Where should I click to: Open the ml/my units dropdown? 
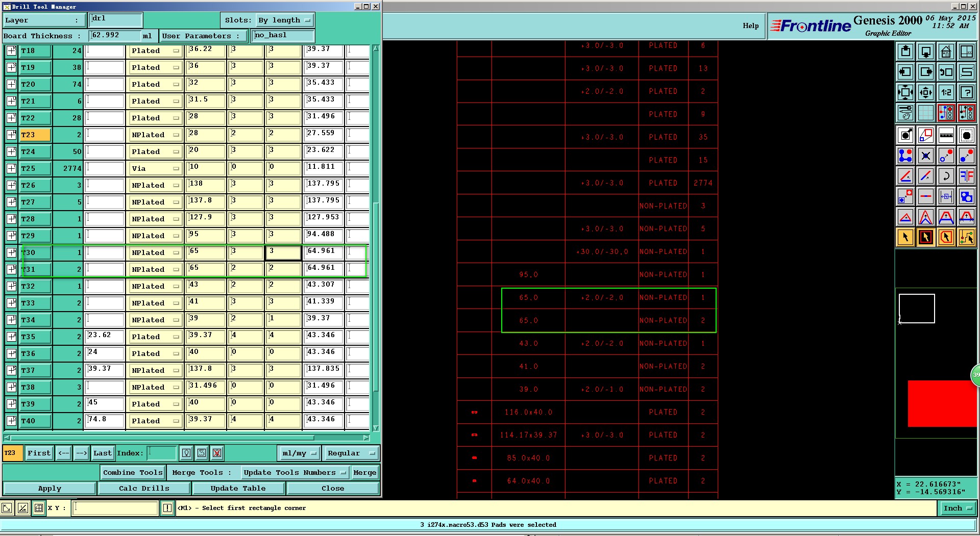pos(299,453)
